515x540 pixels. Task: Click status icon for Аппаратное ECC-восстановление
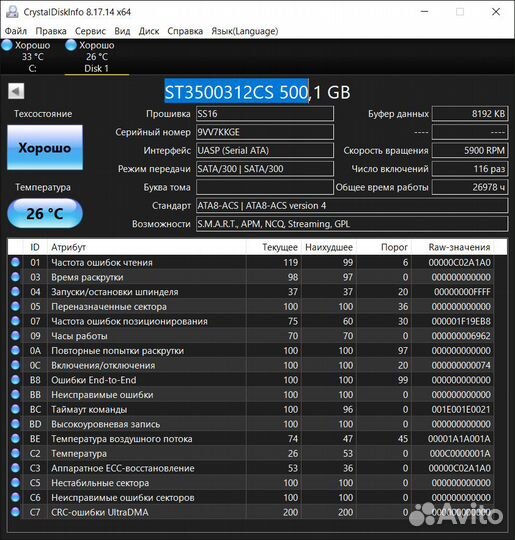pyautogui.click(x=15, y=468)
